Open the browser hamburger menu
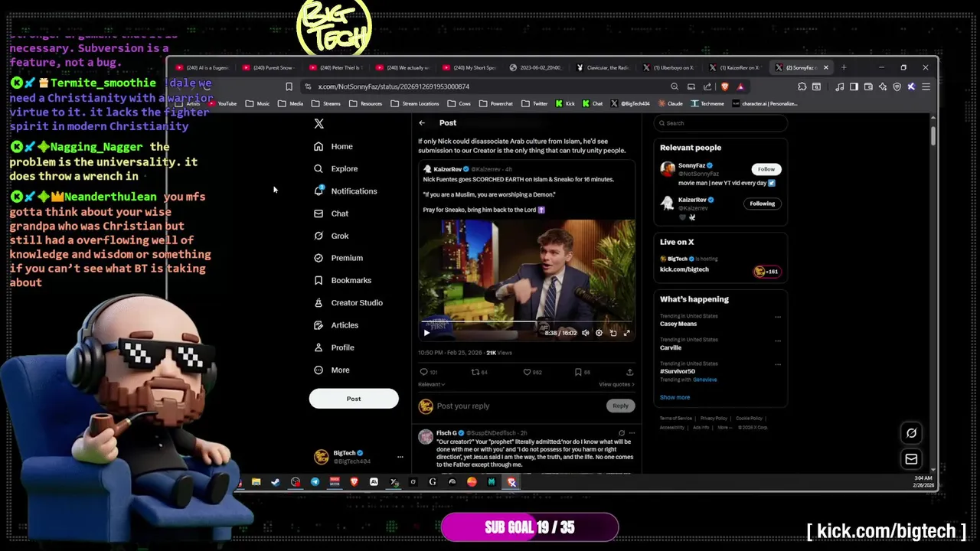The width and height of the screenshot is (980, 551). click(x=926, y=86)
